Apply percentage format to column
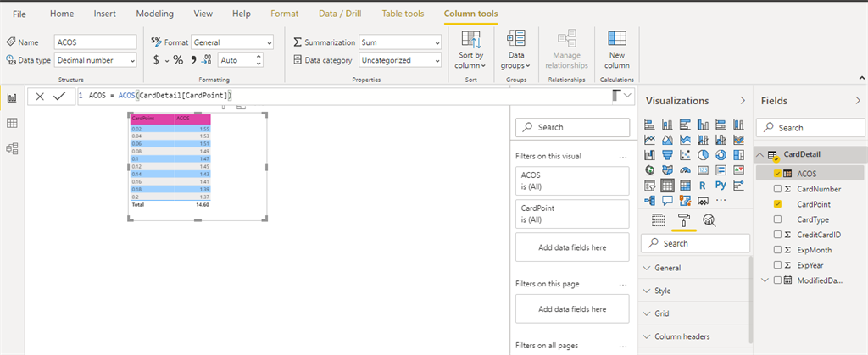This screenshot has height=355, width=868. tap(178, 60)
